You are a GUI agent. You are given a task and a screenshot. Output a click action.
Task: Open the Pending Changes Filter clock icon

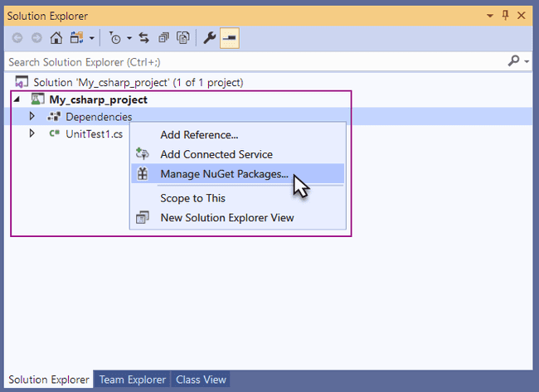pyautogui.click(x=115, y=38)
